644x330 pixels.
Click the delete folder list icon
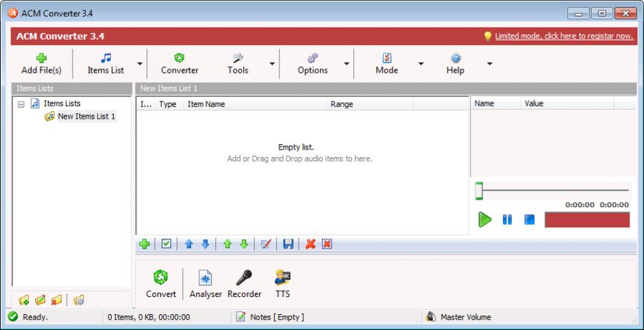(x=57, y=300)
